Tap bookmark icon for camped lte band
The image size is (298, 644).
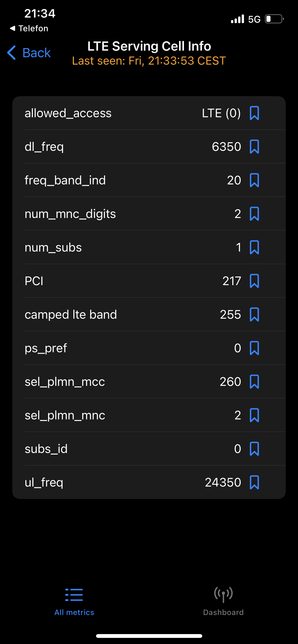pyautogui.click(x=254, y=315)
